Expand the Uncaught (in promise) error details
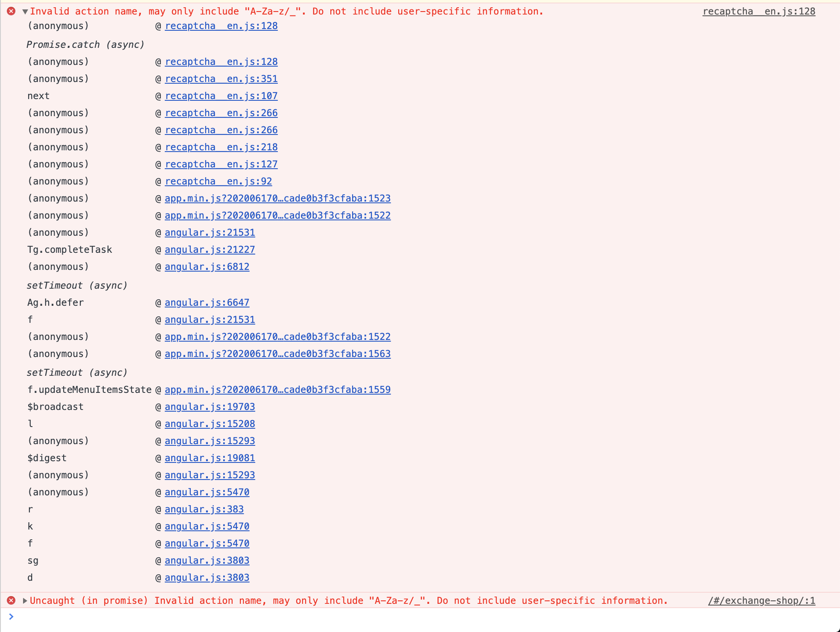Viewport: 840px width, 632px height. (25, 600)
